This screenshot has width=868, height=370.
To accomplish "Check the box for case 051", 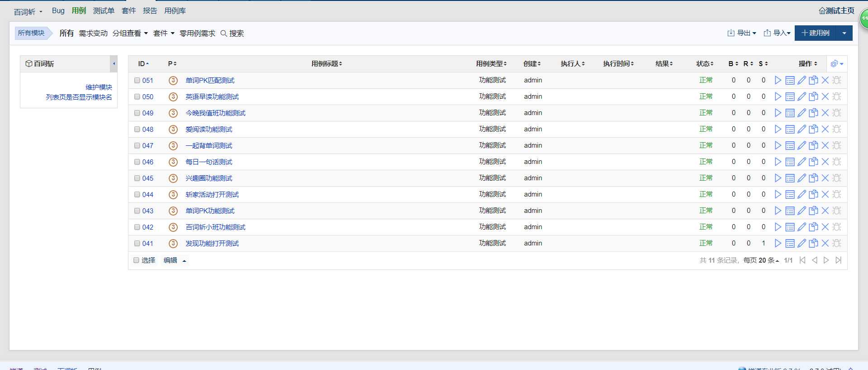I will coord(137,80).
